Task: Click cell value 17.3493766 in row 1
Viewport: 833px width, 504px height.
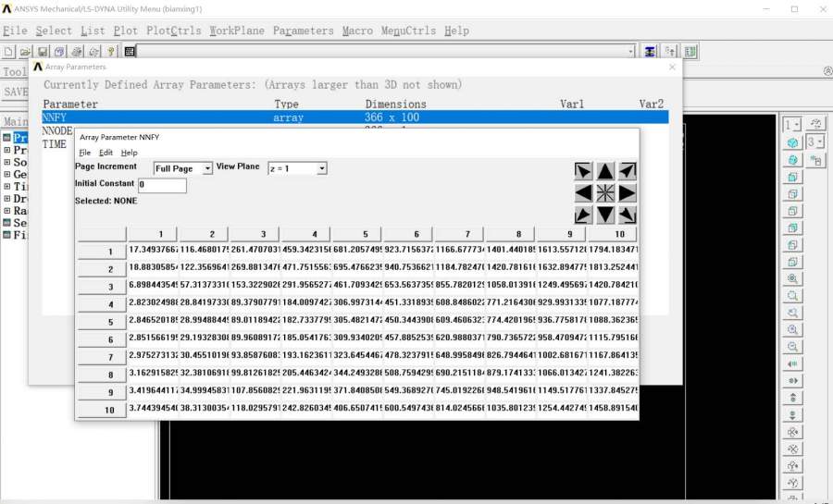Action: pos(153,250)
